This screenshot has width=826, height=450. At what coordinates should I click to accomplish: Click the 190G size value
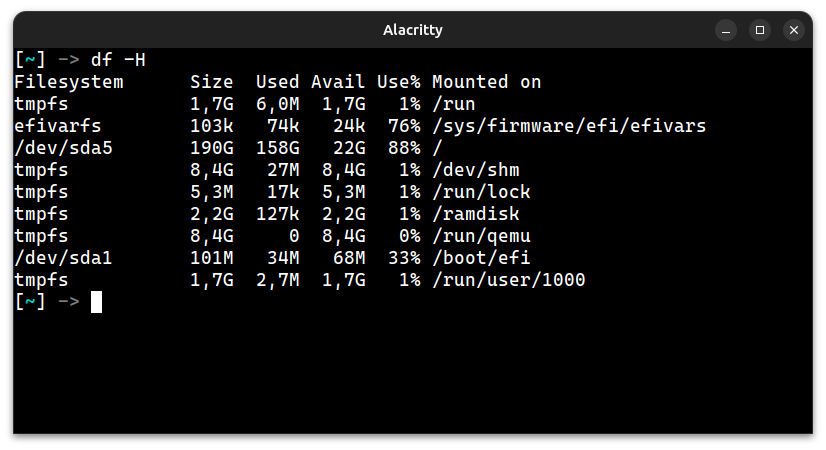click(x=212, y=148)
